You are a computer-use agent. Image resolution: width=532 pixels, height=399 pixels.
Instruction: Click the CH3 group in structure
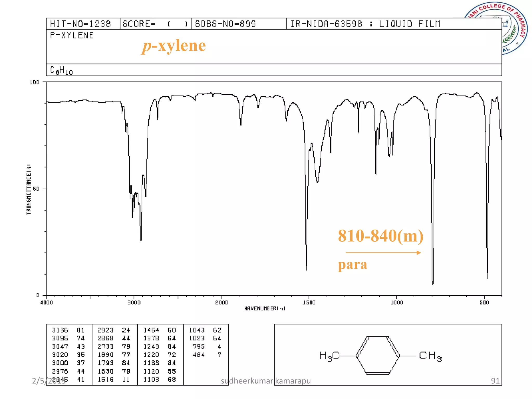tap(430, 356)
